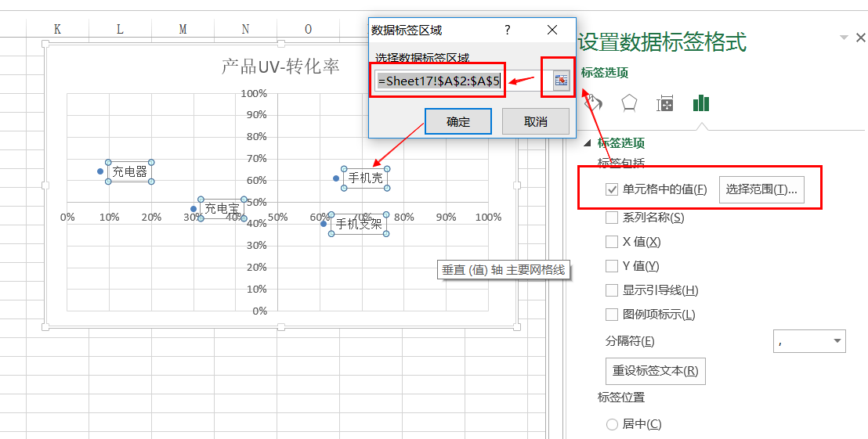Click the 0% vertical axis label

tap(260, 311)
